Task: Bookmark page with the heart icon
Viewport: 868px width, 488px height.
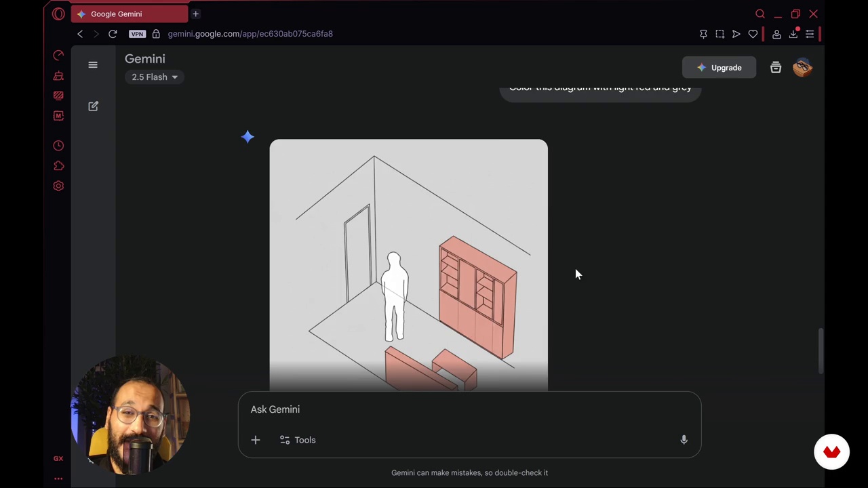Action: (753, 34)
